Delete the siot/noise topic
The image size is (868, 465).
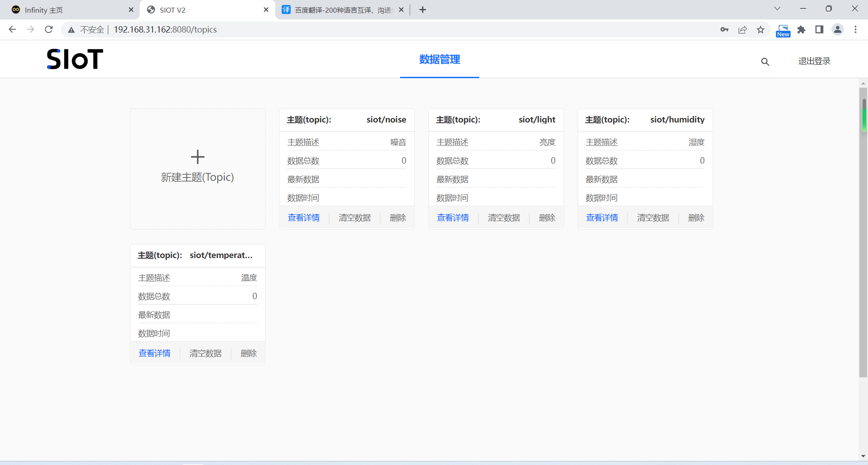click(398, 218)
